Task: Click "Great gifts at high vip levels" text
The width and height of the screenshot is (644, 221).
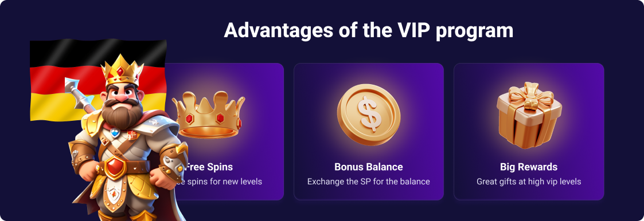Action: 529,181
